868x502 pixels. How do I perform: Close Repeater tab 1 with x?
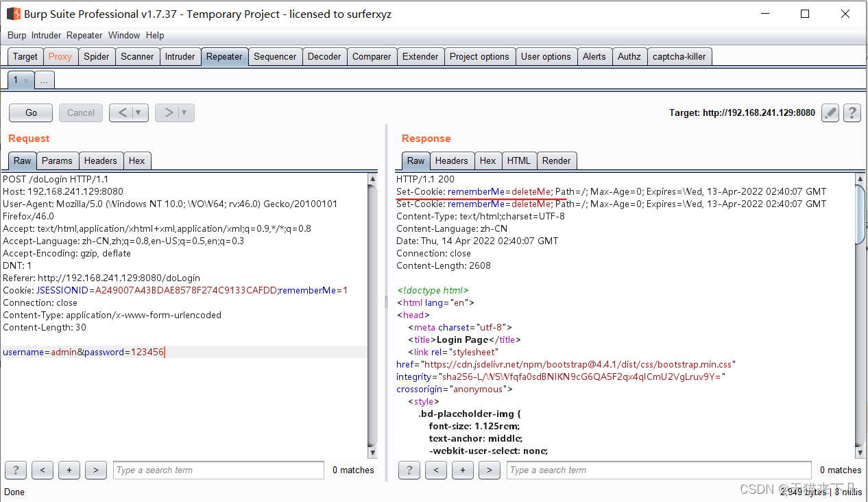(x=25, y=81)
